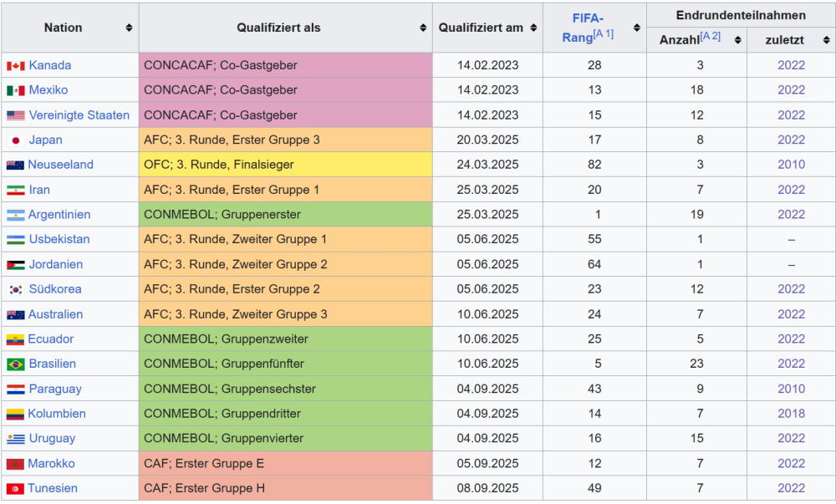The image size is (836, 504).
Task: Click the Brazil flag next to Brasilien
Action: pyautogui.click(x=15, y=364)
